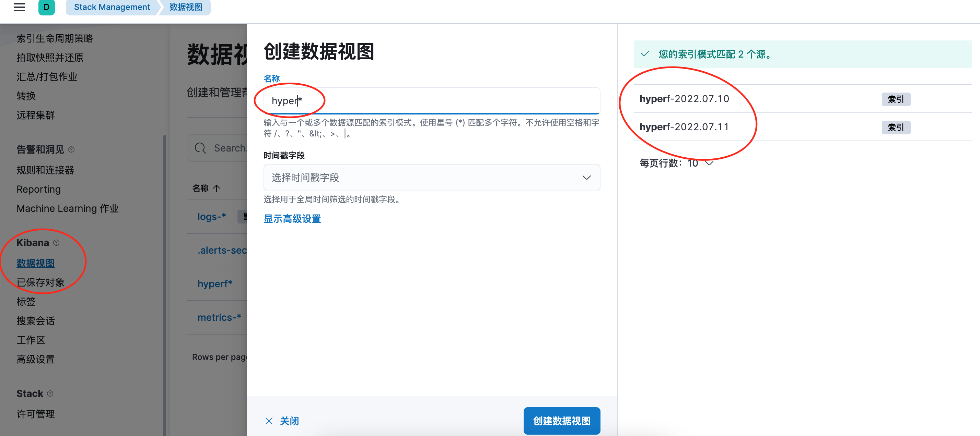Click the search magnifier icon
This screenshot has height=436, width=980.
click(x=200, y=148)
